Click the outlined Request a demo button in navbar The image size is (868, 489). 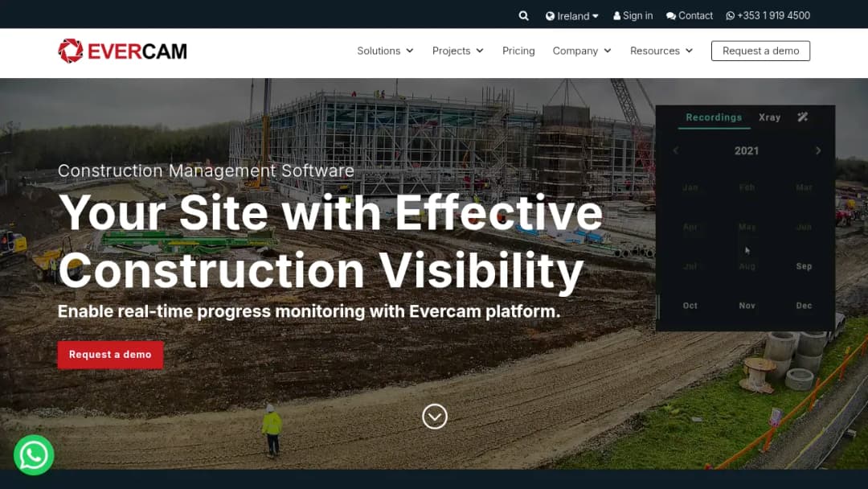760,51
